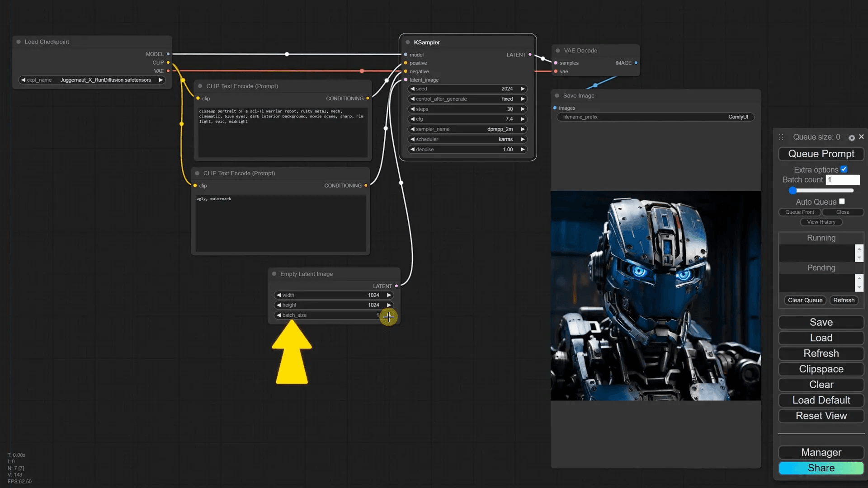
Task: Collapse the Empty Latent Image node dot
Action: 274,274
